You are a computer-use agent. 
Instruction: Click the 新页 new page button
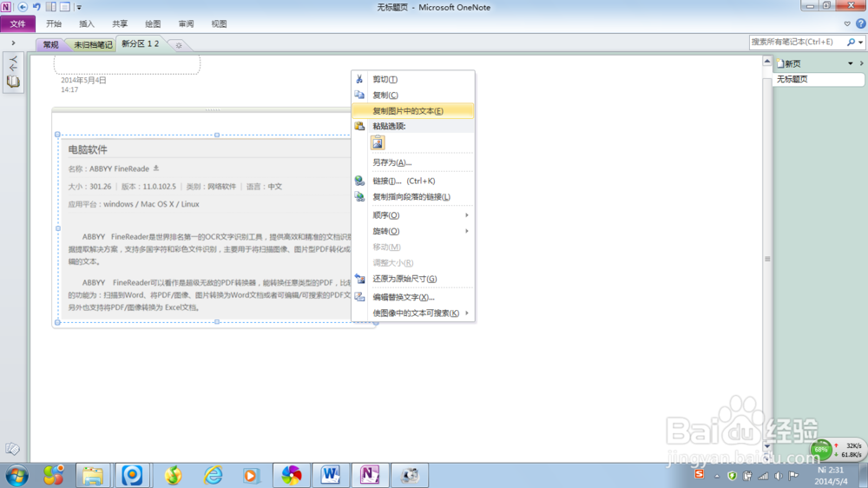(x=789, y=63)
